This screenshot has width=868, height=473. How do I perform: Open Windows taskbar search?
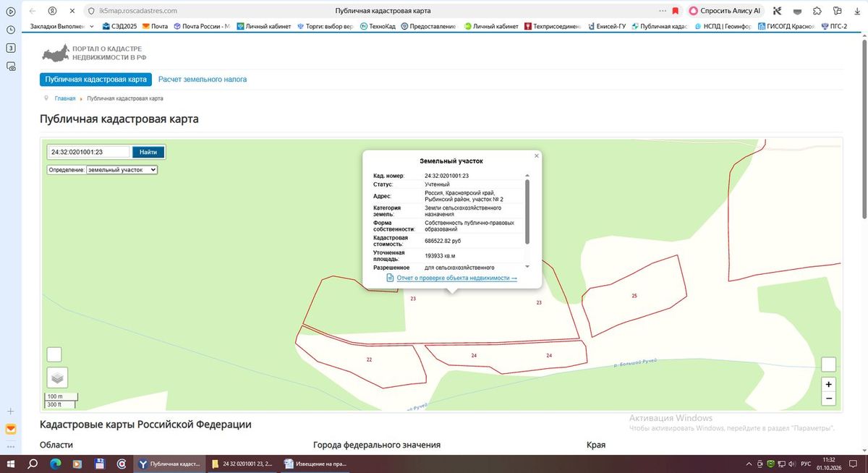click(33, 464)
